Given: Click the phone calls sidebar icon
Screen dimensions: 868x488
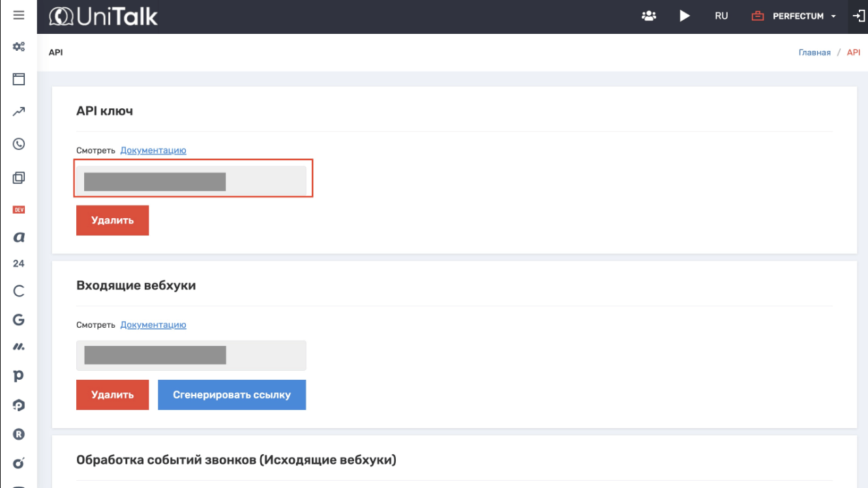Looking at the screenshot, I should (19, 144).
